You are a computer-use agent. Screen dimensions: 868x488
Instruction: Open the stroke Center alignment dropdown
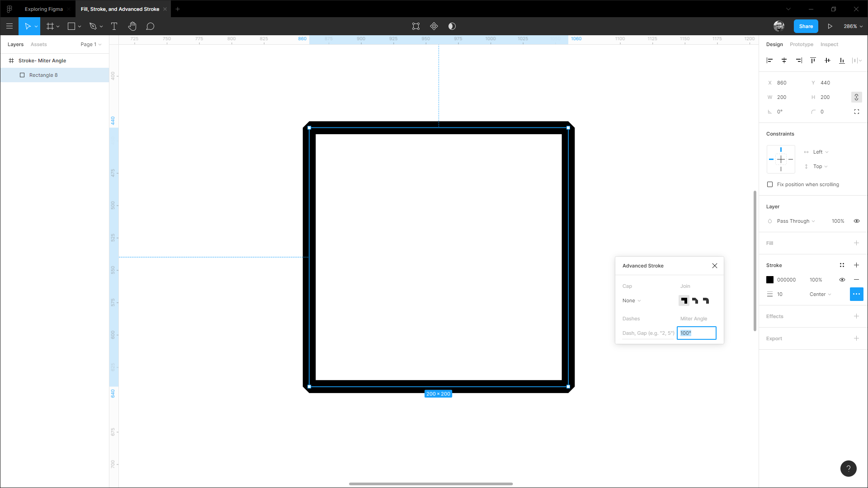820,294
